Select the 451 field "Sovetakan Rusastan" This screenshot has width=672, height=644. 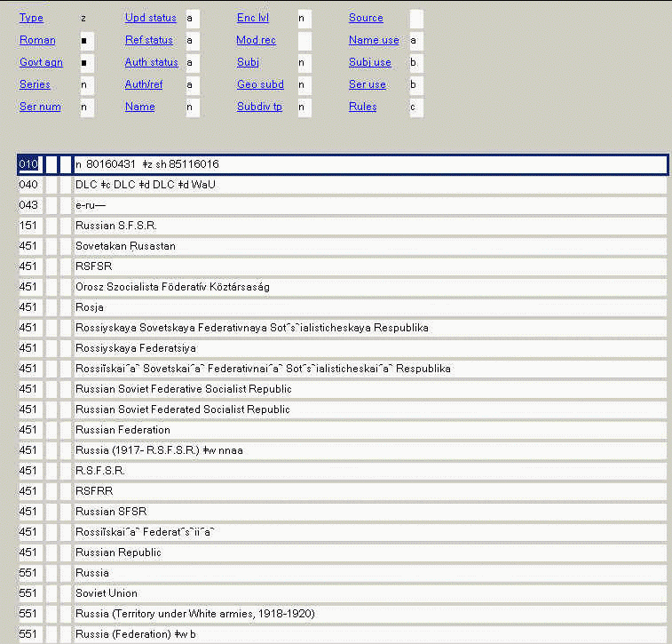point(369,246)
